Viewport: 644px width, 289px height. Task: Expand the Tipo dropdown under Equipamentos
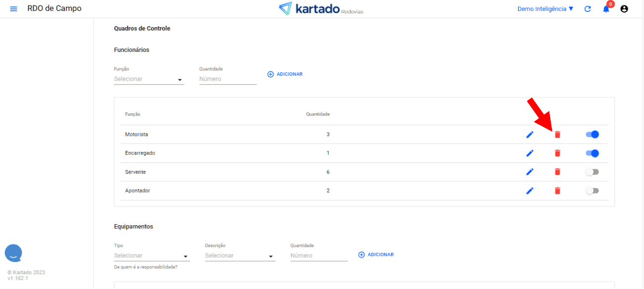pyautogui.click(x=151, y=256)
